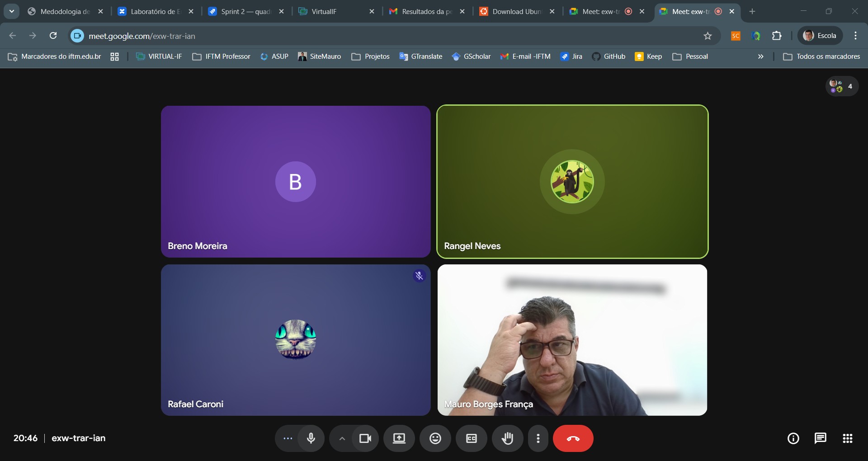Open VIRTUAL-IF bookmark
Image resolution: width=868 pixels, height=461 pixels.
click(159, 56)
